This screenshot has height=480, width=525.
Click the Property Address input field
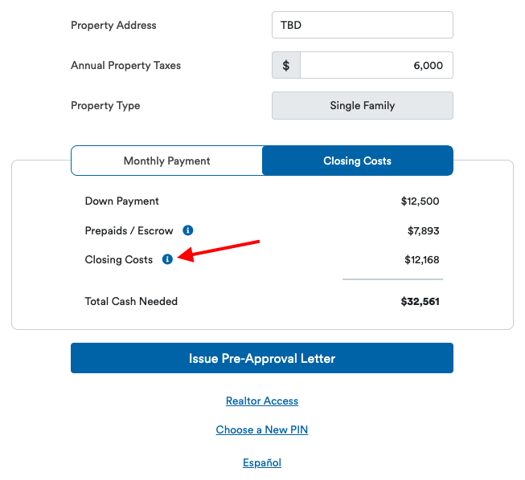pyautogui.click(x=363, y=25)
